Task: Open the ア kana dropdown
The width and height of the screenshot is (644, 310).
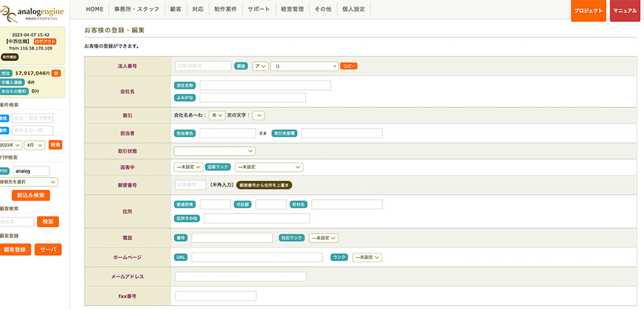Action: pos(260,66)
